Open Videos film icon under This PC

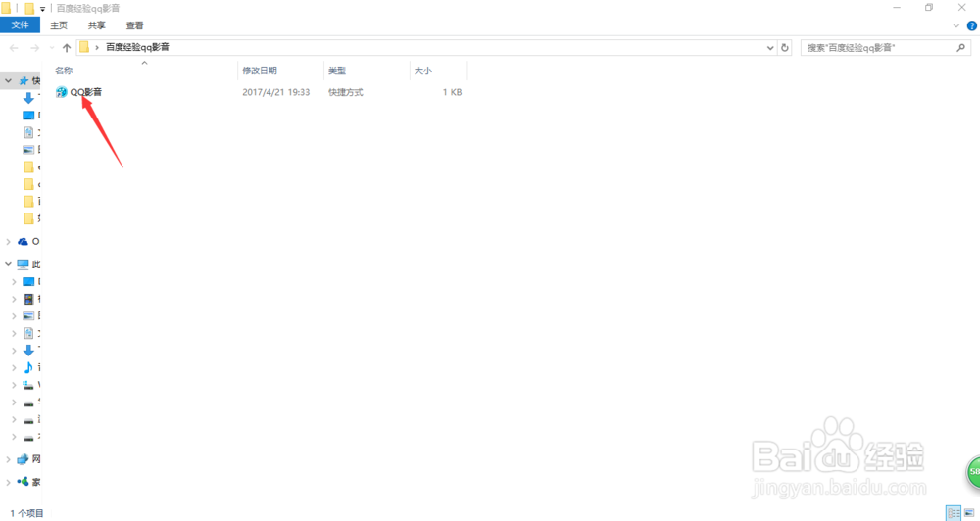pos(28,300)
